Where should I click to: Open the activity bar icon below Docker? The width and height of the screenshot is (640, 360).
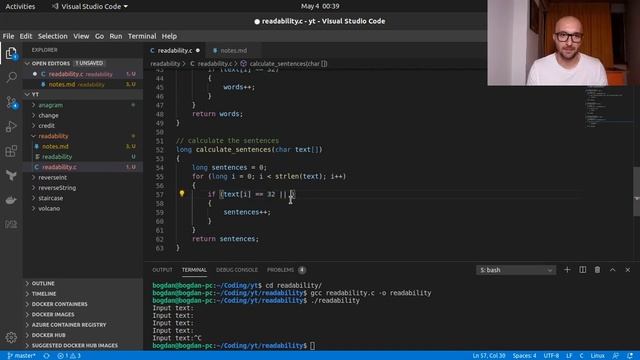[x=11, y=224]
